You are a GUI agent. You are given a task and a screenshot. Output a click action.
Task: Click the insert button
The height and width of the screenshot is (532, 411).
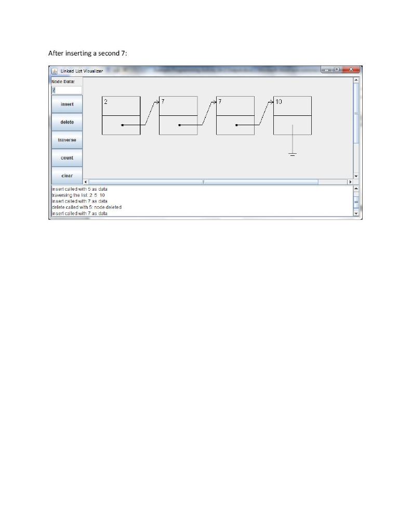(67, 104)
